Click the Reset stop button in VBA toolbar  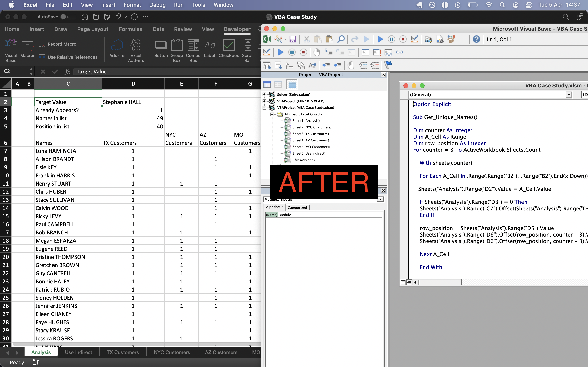[403, 39]
